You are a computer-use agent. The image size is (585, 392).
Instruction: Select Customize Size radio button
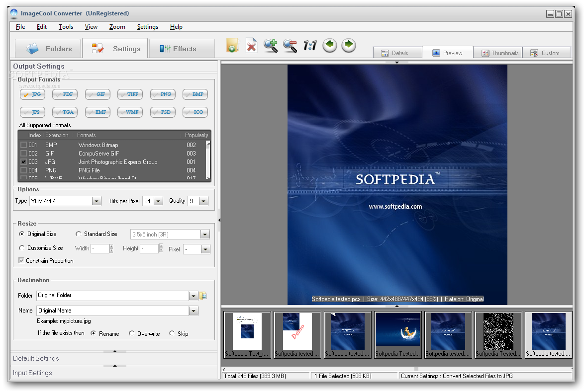point(22,248)
